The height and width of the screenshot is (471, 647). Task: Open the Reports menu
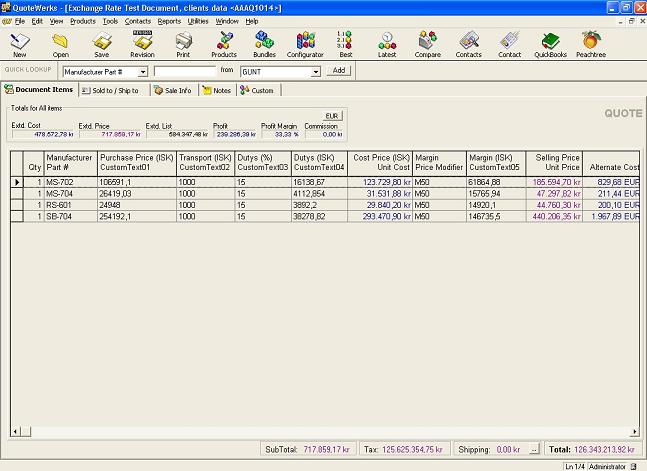coord(169,20)
